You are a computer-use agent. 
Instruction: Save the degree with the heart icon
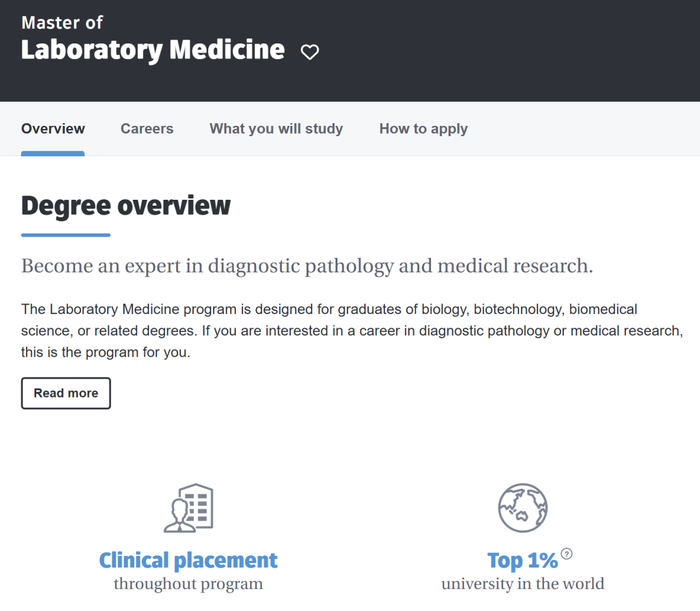pyautogui.click(x=310, y=52)
